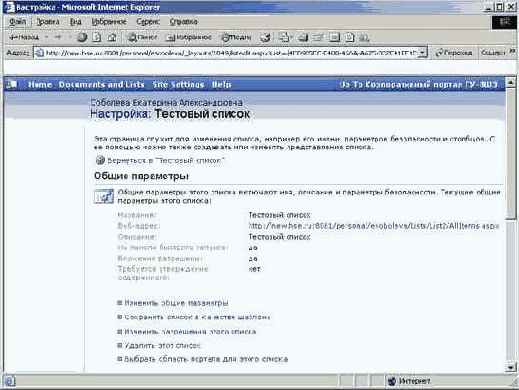Click Сохранить список как шаблон link

pos(197,317)
